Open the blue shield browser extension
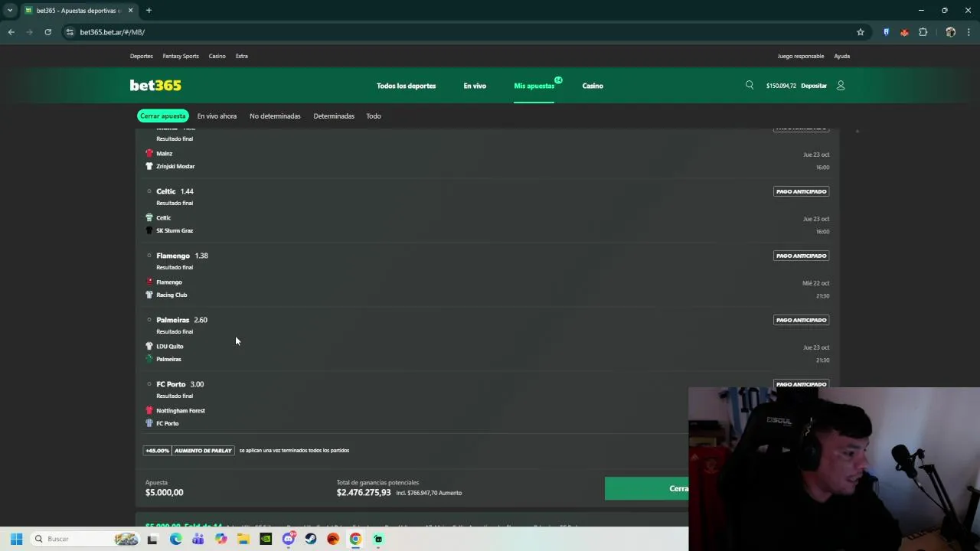 (x=886, y=32)
